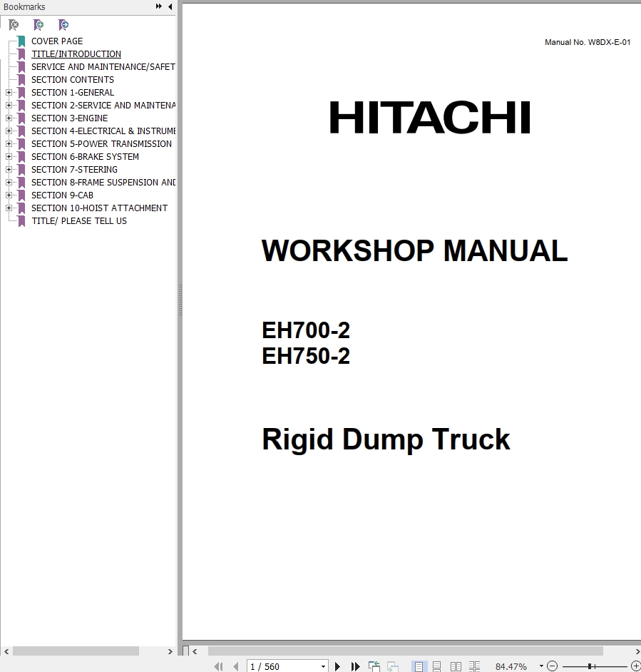Select SECTION 5-POWER TRANSMISSION bookmark label
Screen dimensions: 641x672
click(101, 144)
